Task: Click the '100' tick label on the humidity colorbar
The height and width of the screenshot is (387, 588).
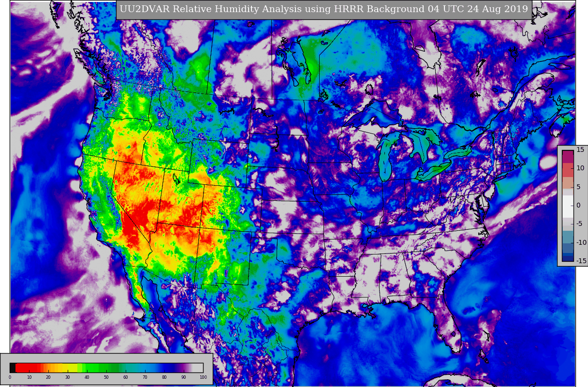Action: [203, 377]
